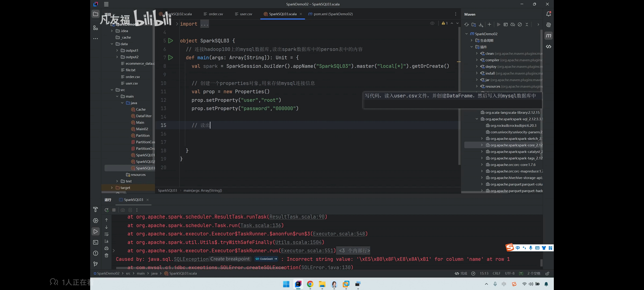Image resolution: width=644 pixels, height=290 pixels.
Task: Stop the running process with stop icon
Action: [114, 210]
